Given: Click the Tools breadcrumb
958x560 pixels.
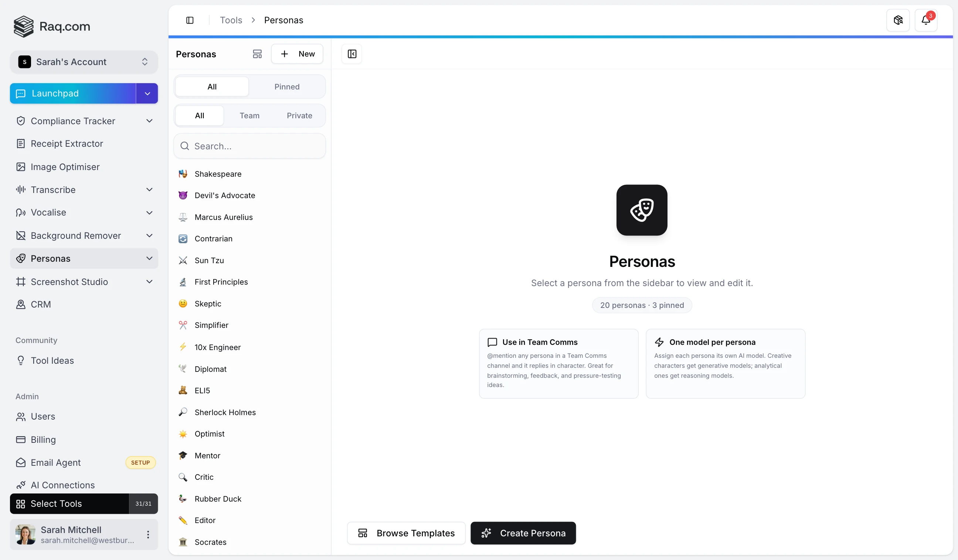Looking at the screenshot, I should click(231, 20).
